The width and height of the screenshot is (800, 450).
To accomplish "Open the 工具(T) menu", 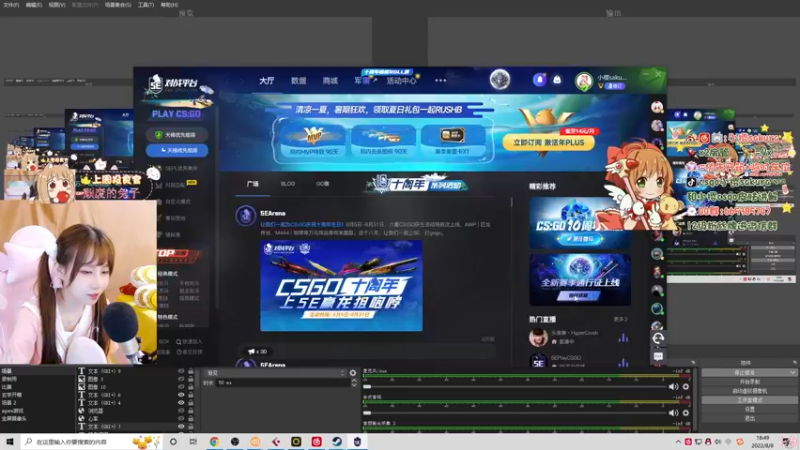I will [146, 5].
